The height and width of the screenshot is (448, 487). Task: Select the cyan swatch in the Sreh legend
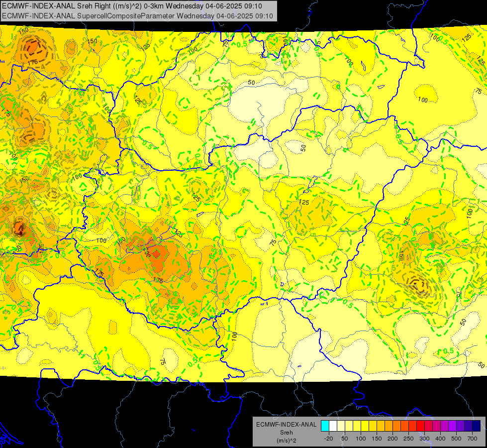tap(325, 426)
